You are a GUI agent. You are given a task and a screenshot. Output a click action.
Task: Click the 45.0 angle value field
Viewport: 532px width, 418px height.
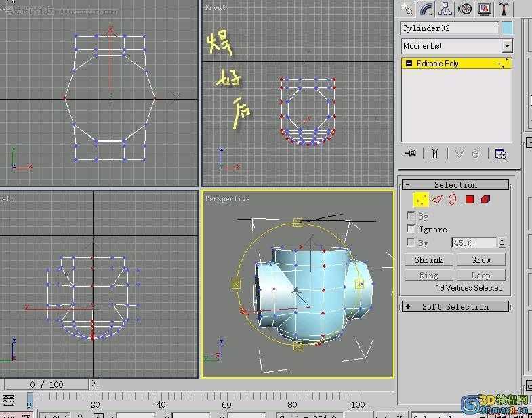pos(474,243)
